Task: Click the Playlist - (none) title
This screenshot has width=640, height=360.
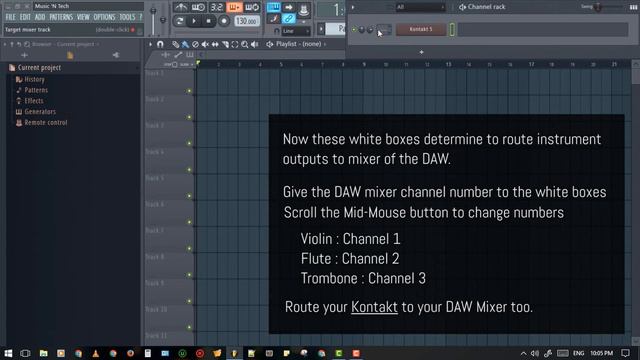Action: (x=298, y=44)
